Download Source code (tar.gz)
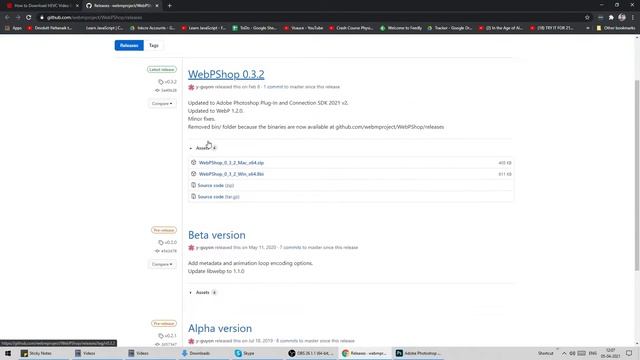 pos(218,197)
